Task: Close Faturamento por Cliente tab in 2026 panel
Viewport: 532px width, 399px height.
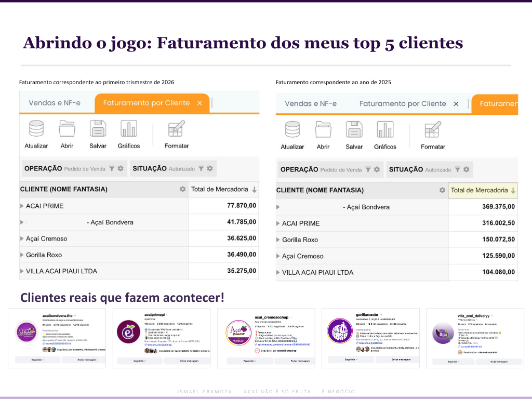Action: [199, 103]
